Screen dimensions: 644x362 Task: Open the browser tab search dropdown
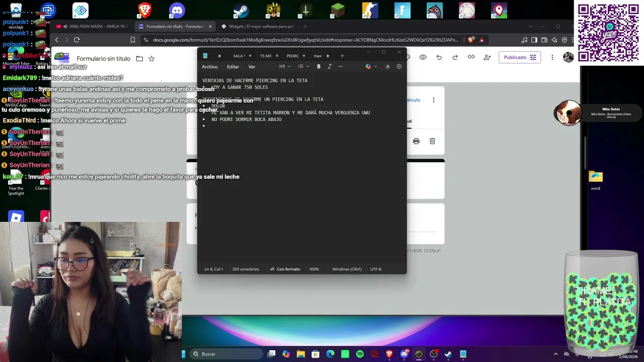point(530,26)
